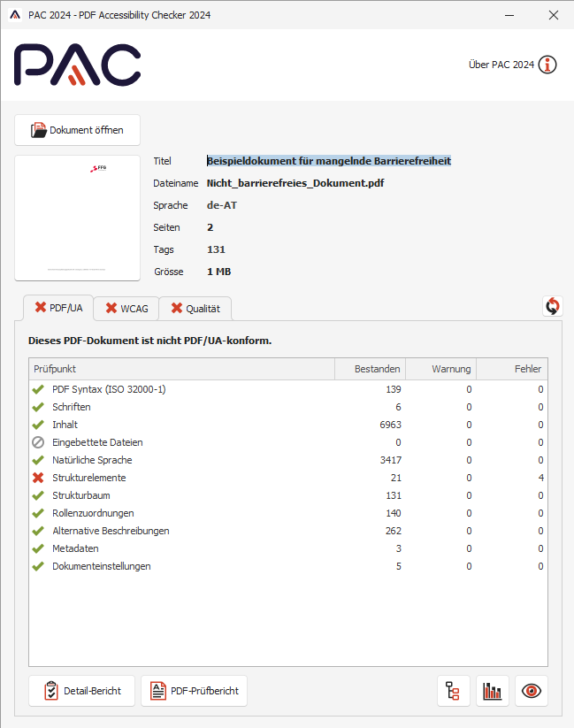Generate the PDF-Prüfbericht
Viewport: 574px width, 728px height.
[194, 691]
